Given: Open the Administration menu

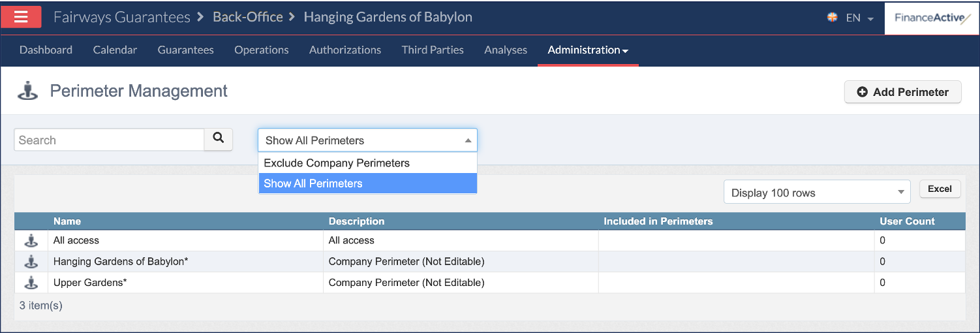Looking at the screenshot, I should tap(588, 50).
